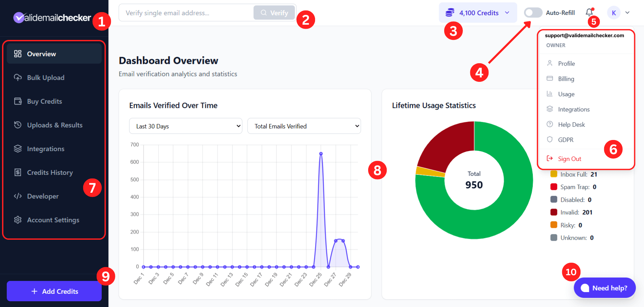
Task: Open the Need help chat widget
Action: coord(604,288)
